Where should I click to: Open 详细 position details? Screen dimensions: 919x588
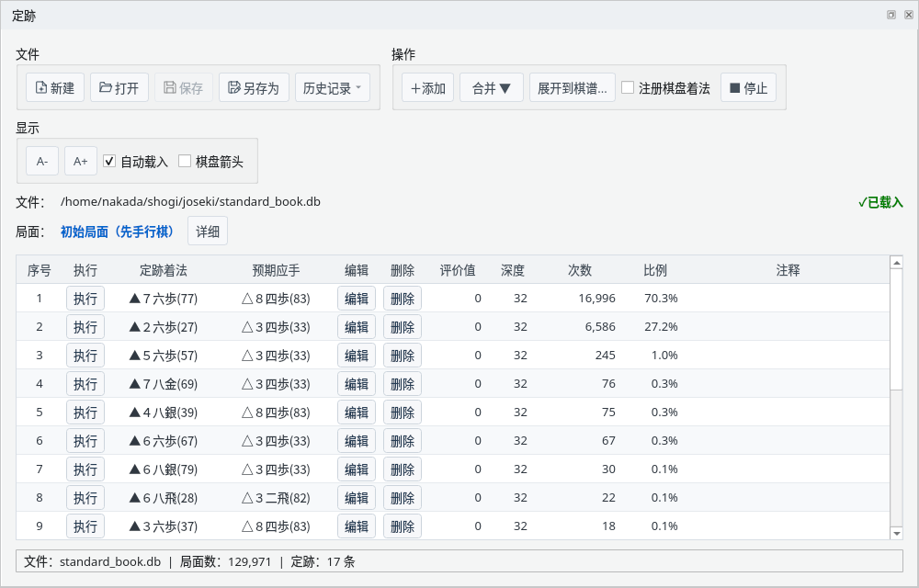[208, 232]
